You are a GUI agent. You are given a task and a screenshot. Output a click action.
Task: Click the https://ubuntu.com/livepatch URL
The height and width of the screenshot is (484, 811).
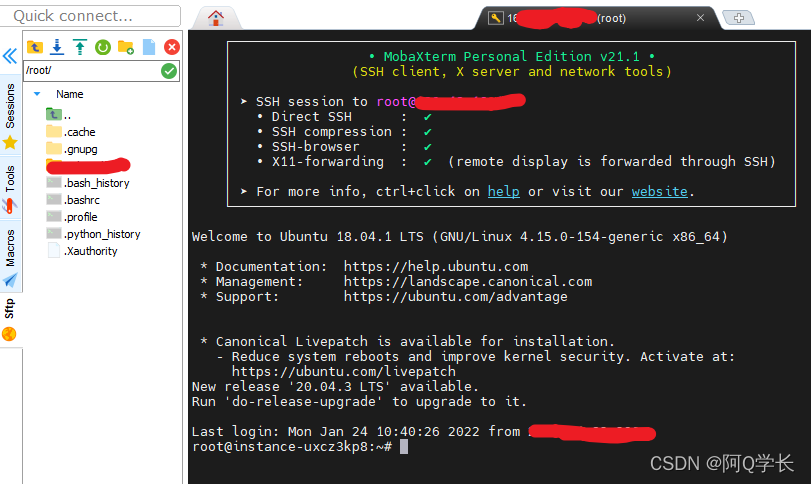click(x=344, y=371)
